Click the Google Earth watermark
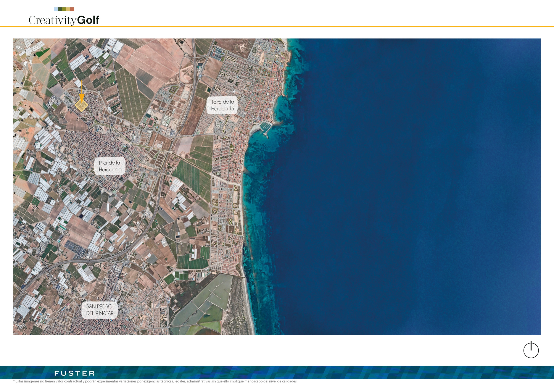The image size is (554, 392). click(19, 326)
